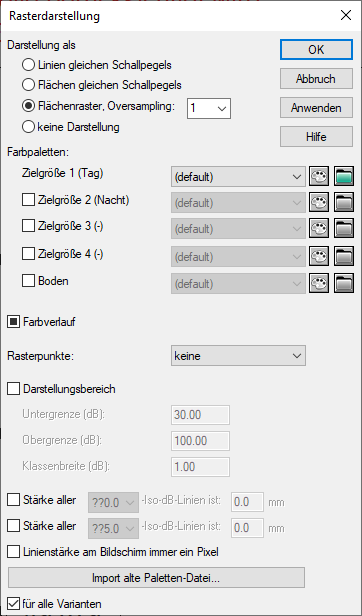Select keine Darstellung radio option

tap(28, 127)
